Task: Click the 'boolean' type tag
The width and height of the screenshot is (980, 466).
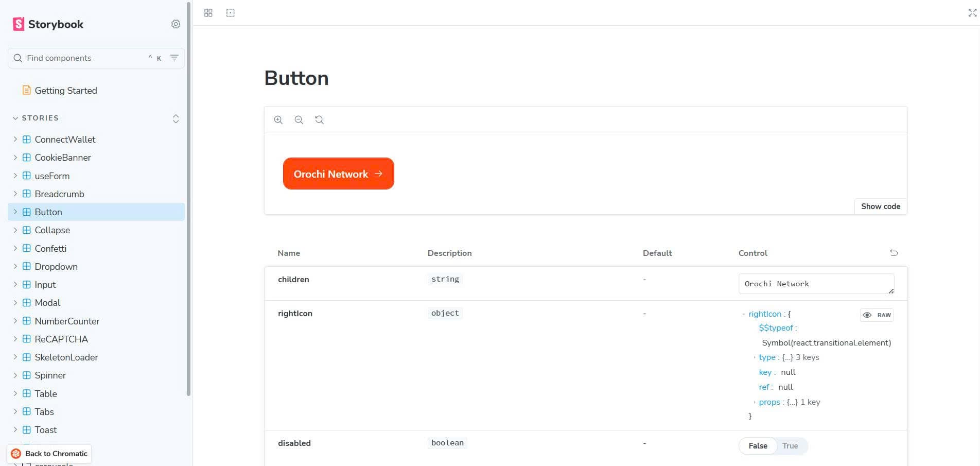Action: point(447,443)
